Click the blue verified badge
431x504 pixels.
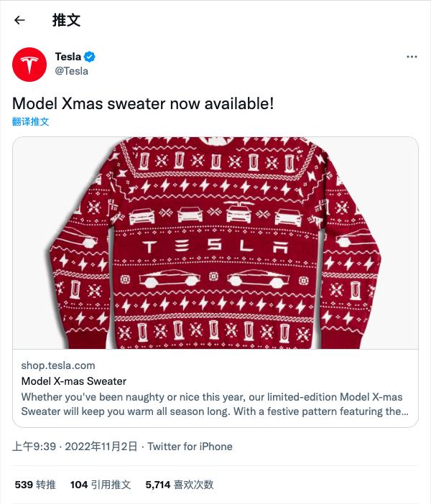pos(91,57)
